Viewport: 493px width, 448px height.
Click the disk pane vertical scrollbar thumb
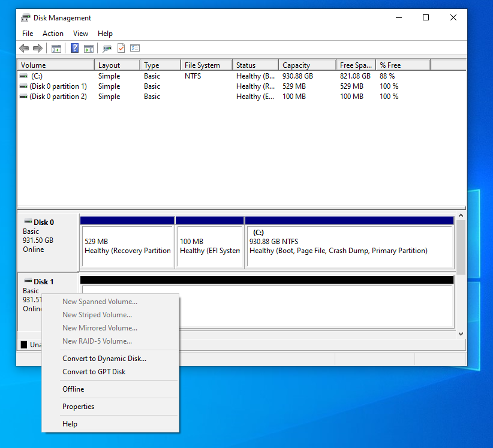click(461, 247)
